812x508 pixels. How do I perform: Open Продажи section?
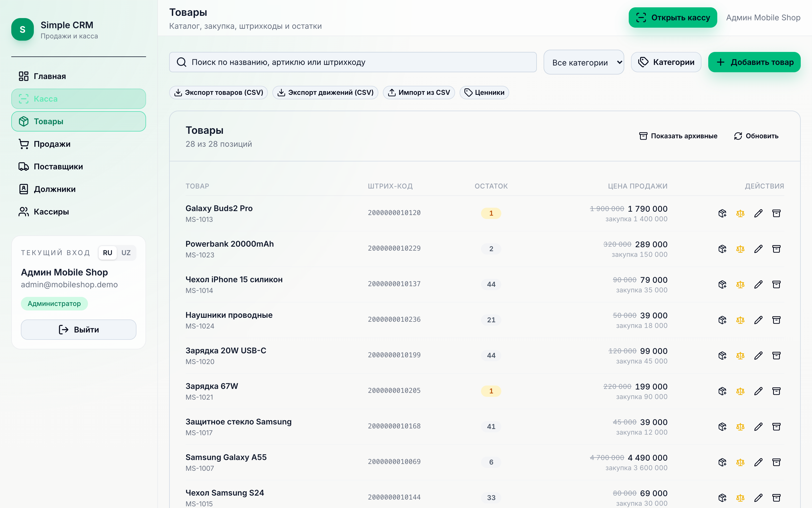tap(78, 144)
